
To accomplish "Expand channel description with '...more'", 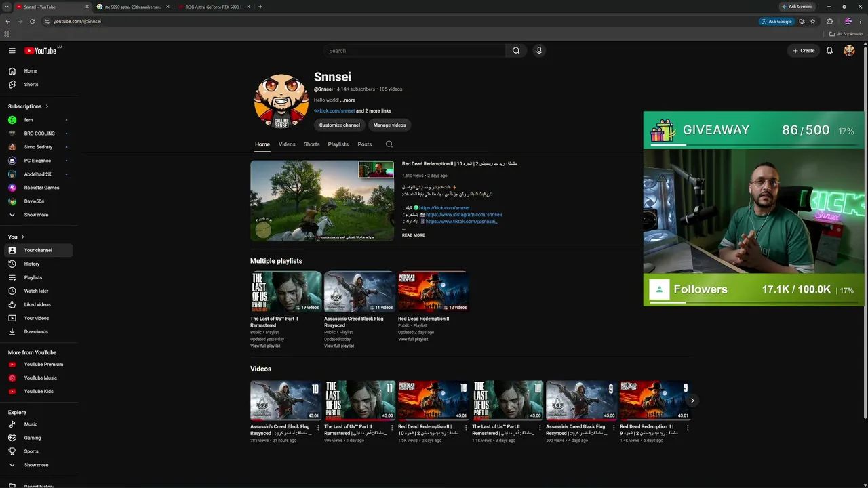I will tap(348, 100).
